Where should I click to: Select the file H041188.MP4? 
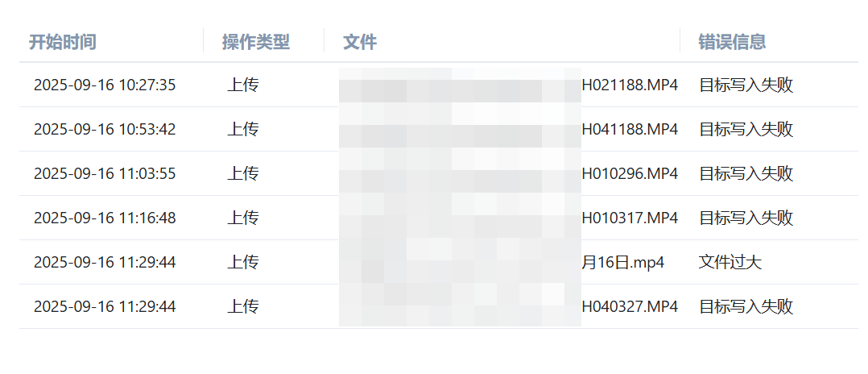630,130
